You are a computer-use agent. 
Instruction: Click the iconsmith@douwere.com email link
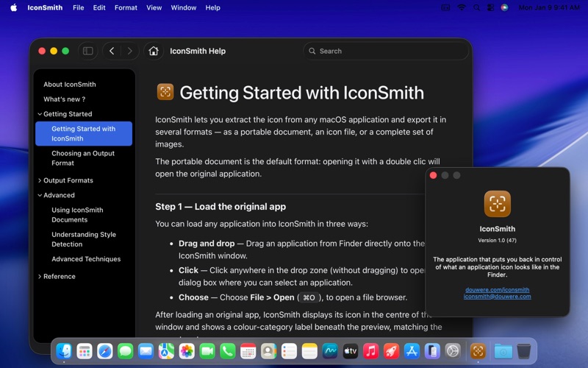498,297
